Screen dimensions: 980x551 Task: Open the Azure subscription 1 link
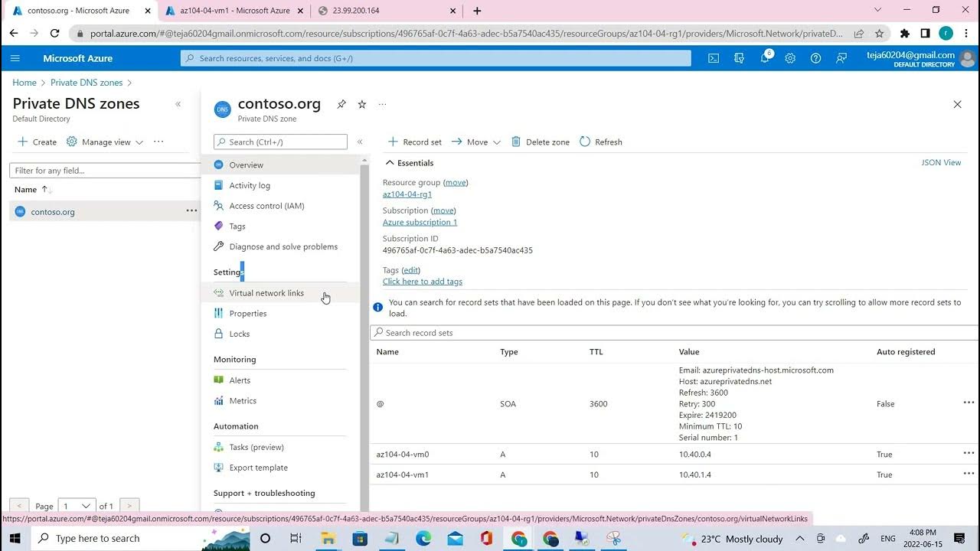(420, 222)
